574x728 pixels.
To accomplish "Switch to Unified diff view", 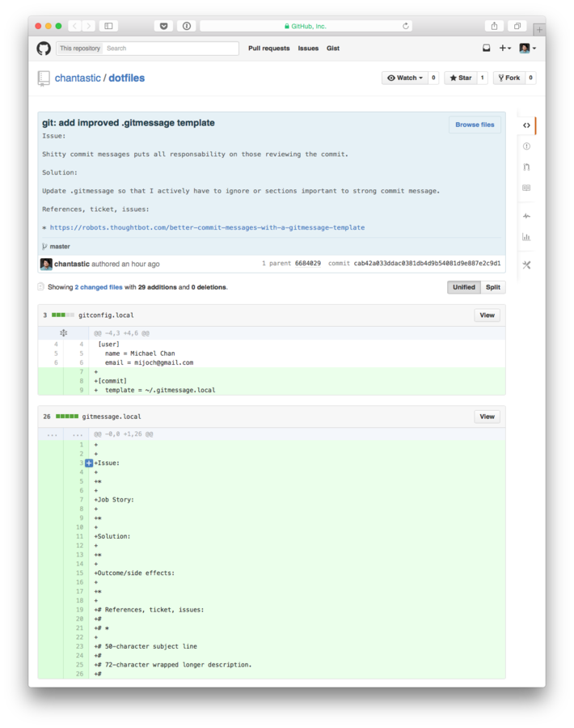I will click(x=464, y=287).
